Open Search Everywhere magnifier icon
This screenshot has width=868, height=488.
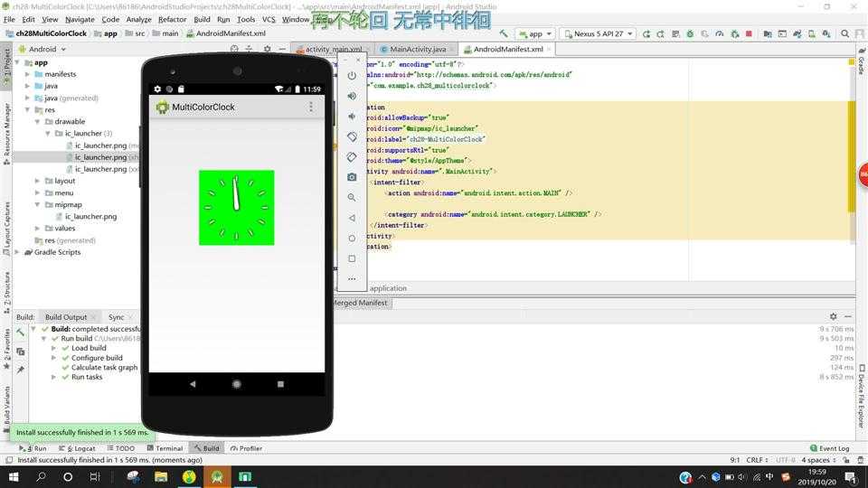(x=844, y=33)
